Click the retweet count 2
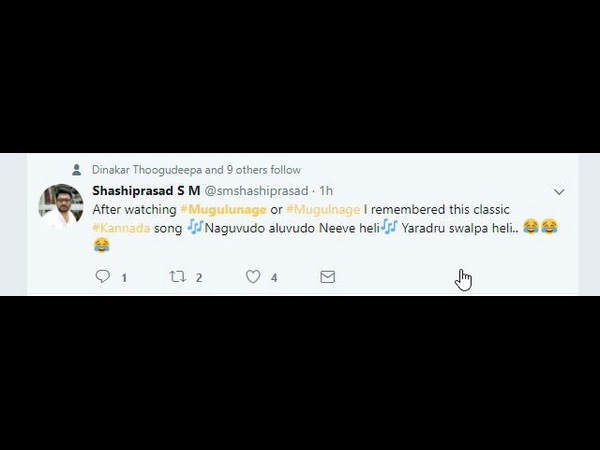Screen dimensions: 600x450 coord(199,278)
